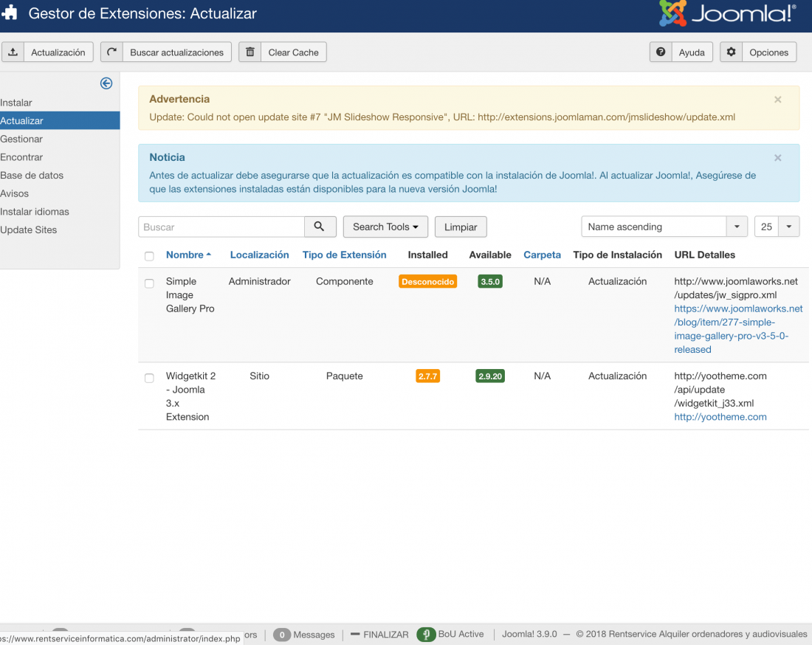Click the question mark Ayuda icon
This screenshot has height=645, width=812.
click(661, 52)
